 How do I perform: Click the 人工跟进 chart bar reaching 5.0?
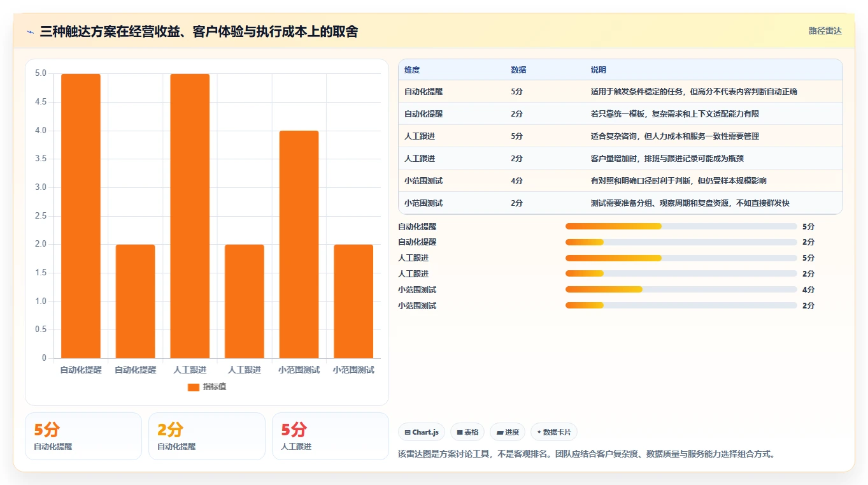(x=190, y=216)
